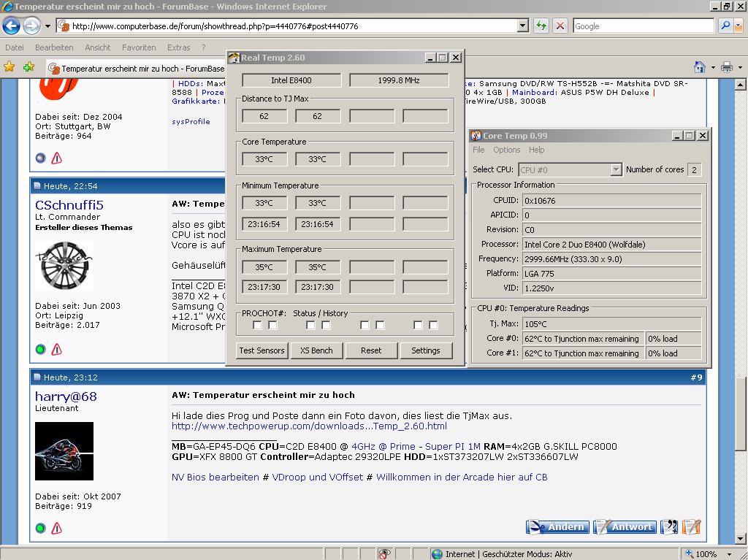Open Real Temp Settings
The image size is (748, 560).
pyautogui.click(x=426, y=350)
